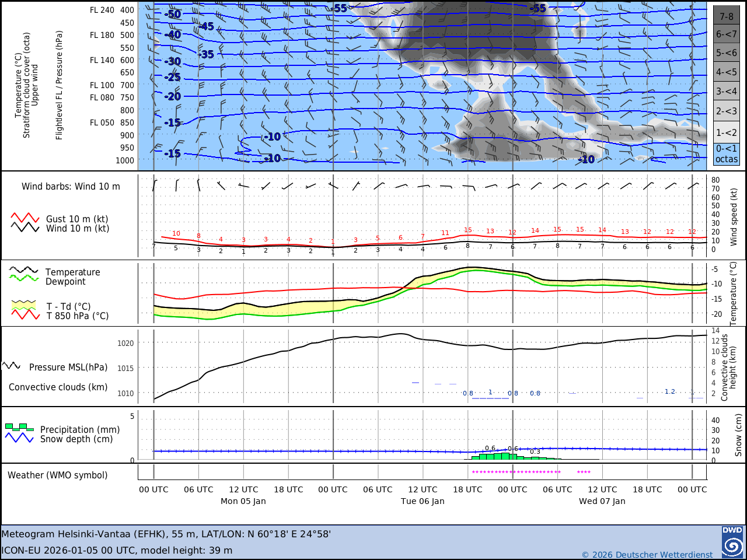This screenshot has width=747, height=560.
Task: Select the 6-<7 cloud cover swatch
Action: point(727,34)
